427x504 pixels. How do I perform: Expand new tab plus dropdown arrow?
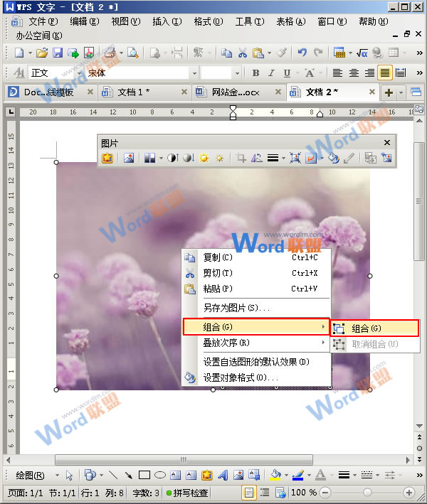[401, 92]
